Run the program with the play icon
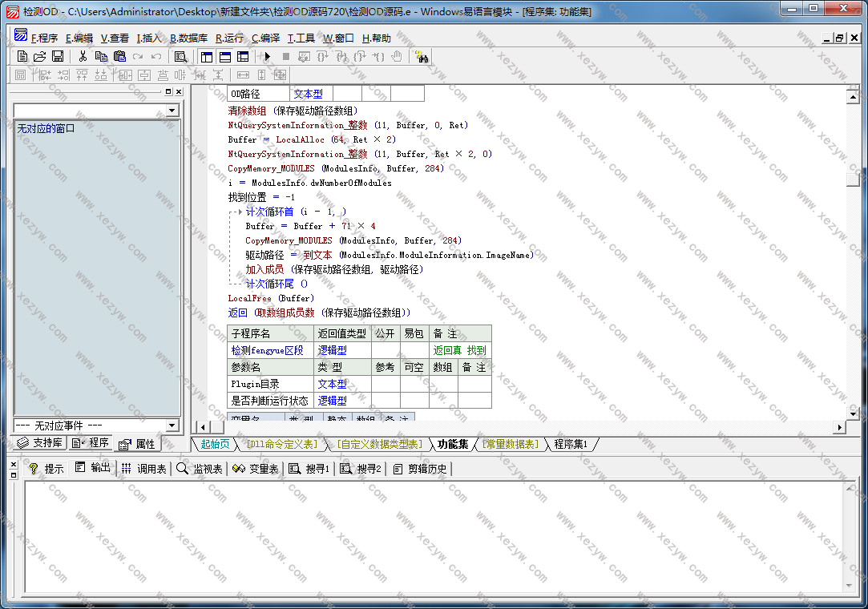 [268, 57]
